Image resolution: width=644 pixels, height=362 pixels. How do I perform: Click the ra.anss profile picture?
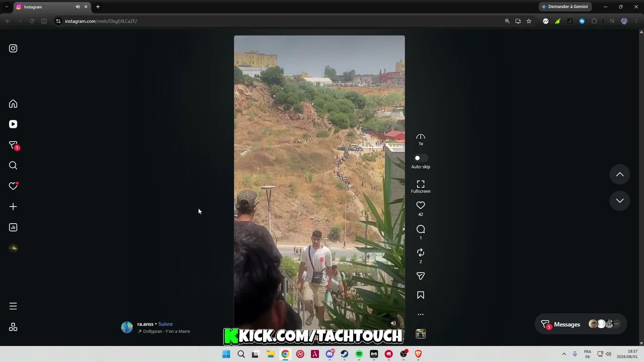(x=127, y=327)
